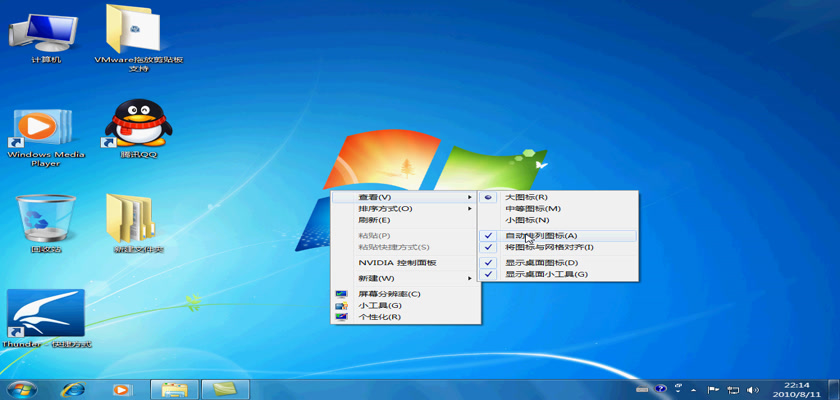Toggle 自动排列图标(A) checkmark option
The image size is (840, 400).
540,235
